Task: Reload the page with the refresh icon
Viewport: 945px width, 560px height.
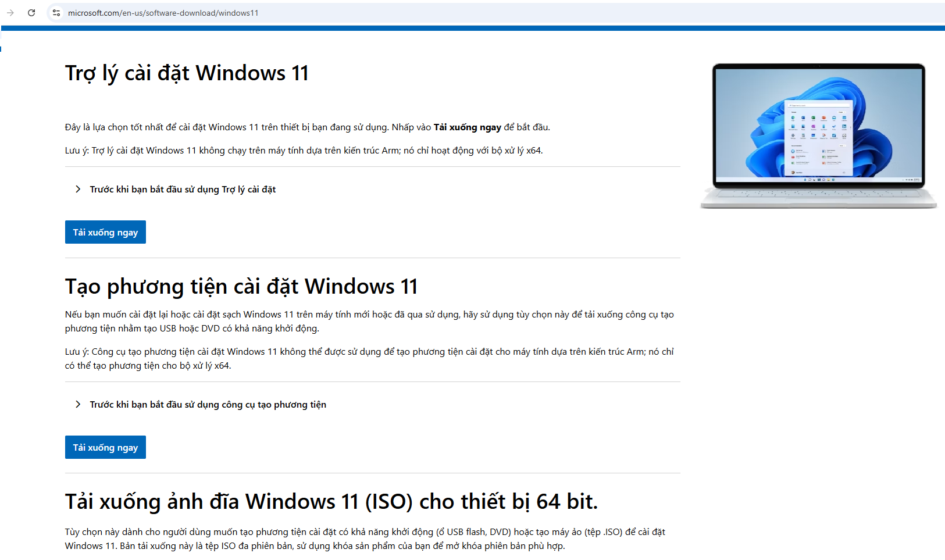Action: click(x=31, y=13)
